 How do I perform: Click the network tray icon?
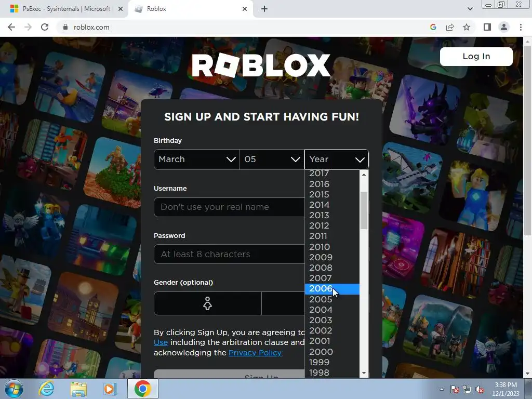467,389
